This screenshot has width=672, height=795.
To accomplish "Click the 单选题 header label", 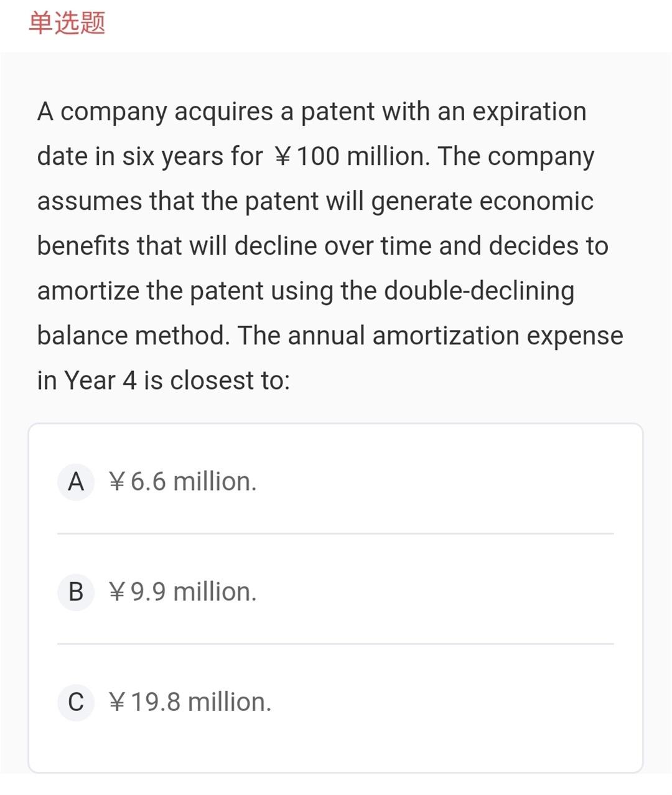I will coord(67,23).
